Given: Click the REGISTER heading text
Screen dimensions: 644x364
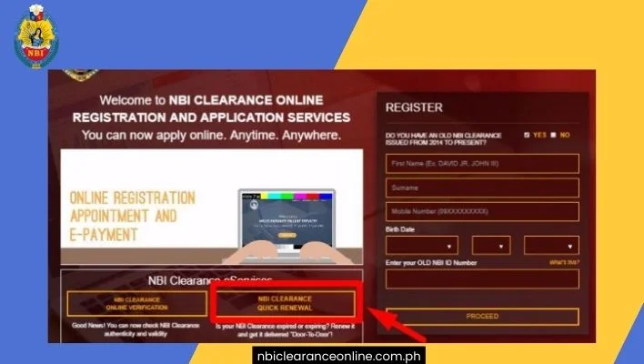Looking at the screenshot, I should coord(414,107).
